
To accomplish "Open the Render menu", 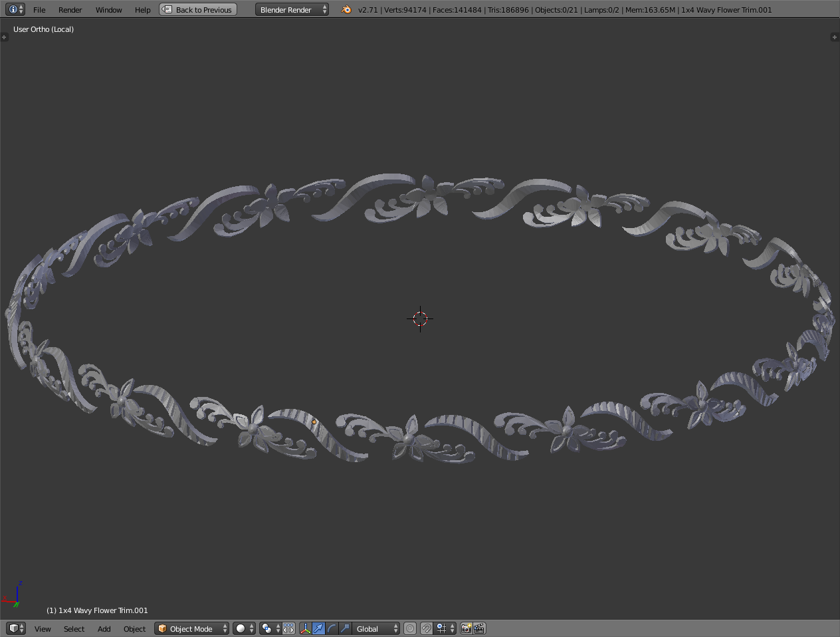I will [70, 10].
